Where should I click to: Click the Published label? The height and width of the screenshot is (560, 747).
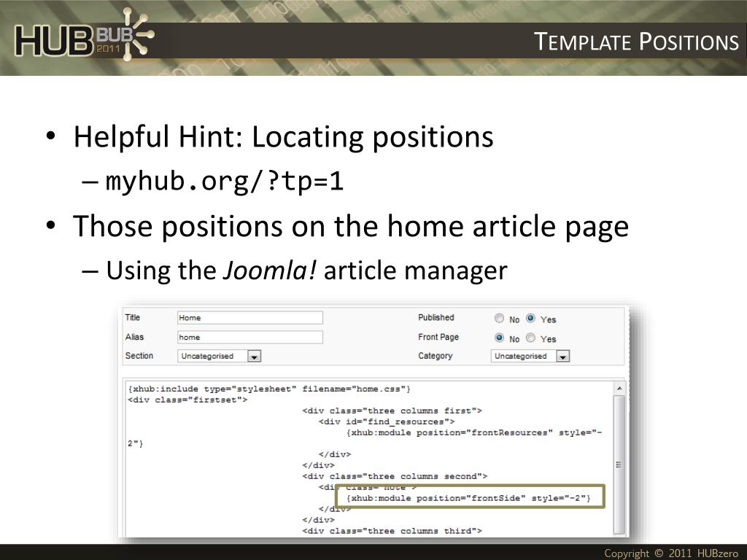436,318
